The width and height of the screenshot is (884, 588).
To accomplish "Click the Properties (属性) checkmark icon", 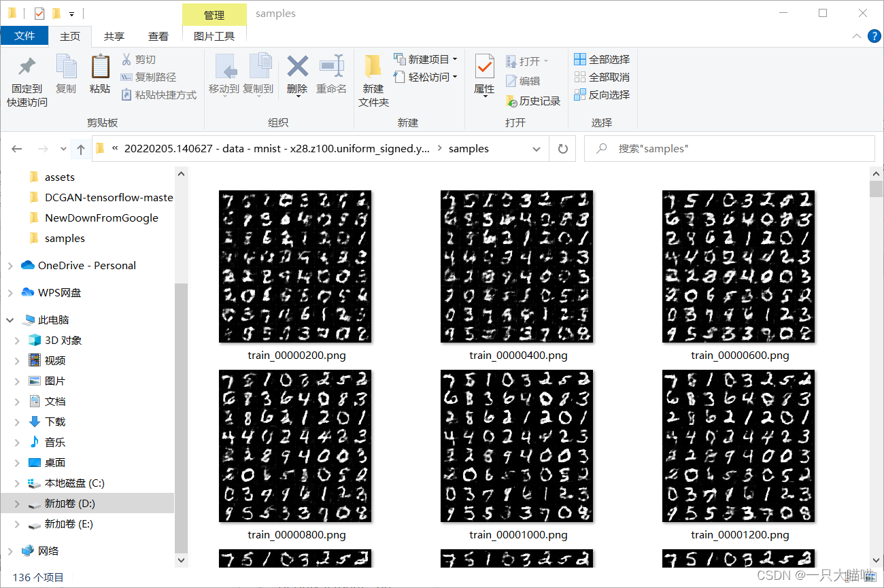I will coord(484,67).
